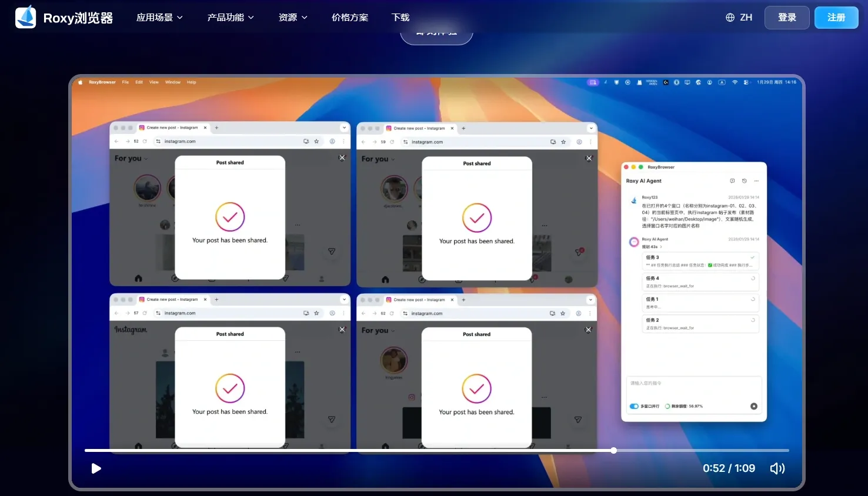Open the View menu in the macOS menu bar
The height and width of the screenshot is (496, 868).
[x=154, y=82]
